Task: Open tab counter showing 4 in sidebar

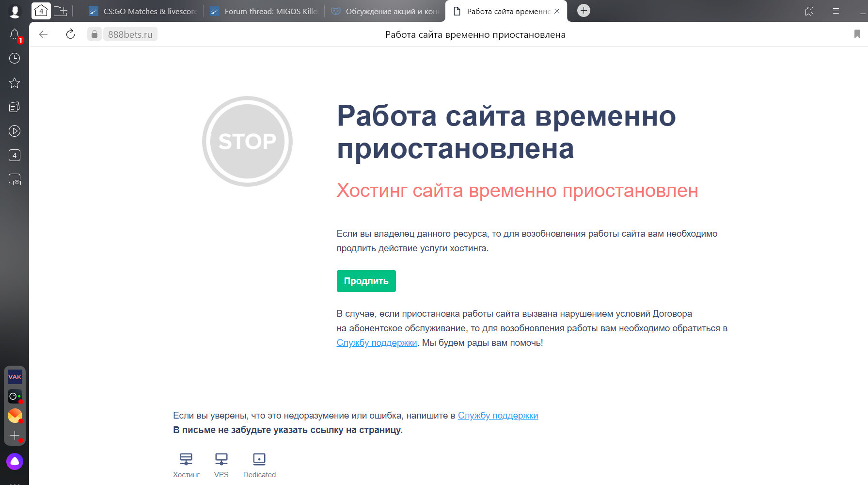Action: (15, 155)
